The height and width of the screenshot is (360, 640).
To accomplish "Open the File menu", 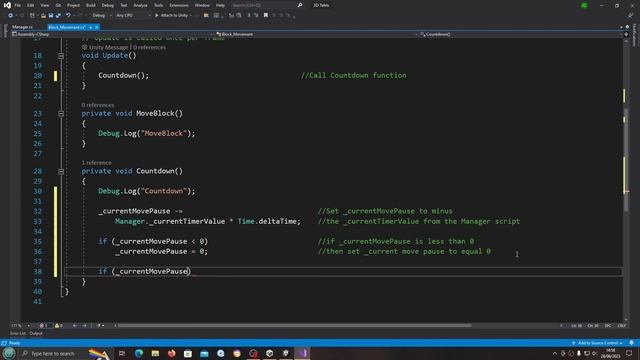I will [18, 5].
